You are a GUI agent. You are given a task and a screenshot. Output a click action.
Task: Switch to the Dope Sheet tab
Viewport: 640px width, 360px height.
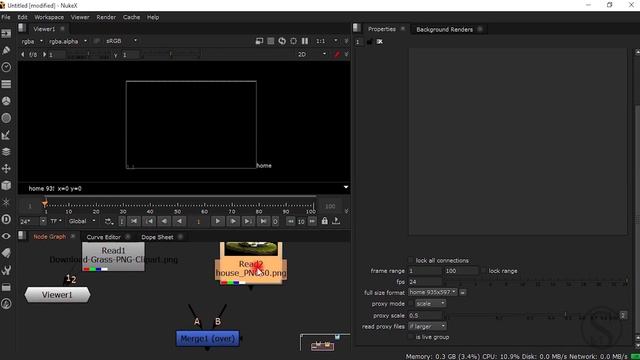pos(157,237)
